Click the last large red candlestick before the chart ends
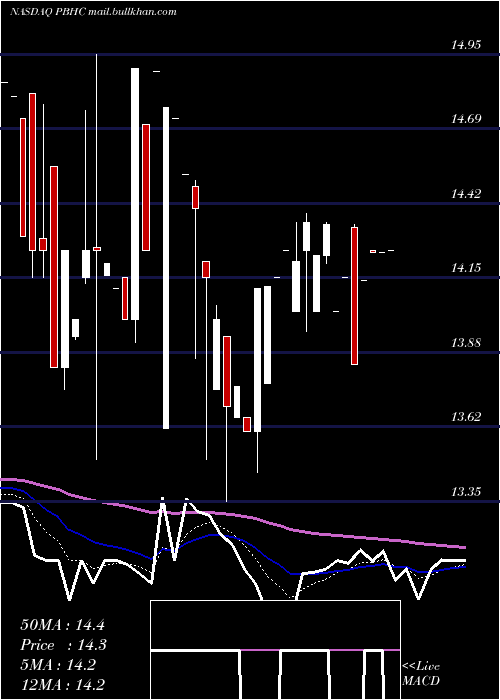Image resolution: width=500 pixels, height=700 pixels. click(x=354, y=296)
